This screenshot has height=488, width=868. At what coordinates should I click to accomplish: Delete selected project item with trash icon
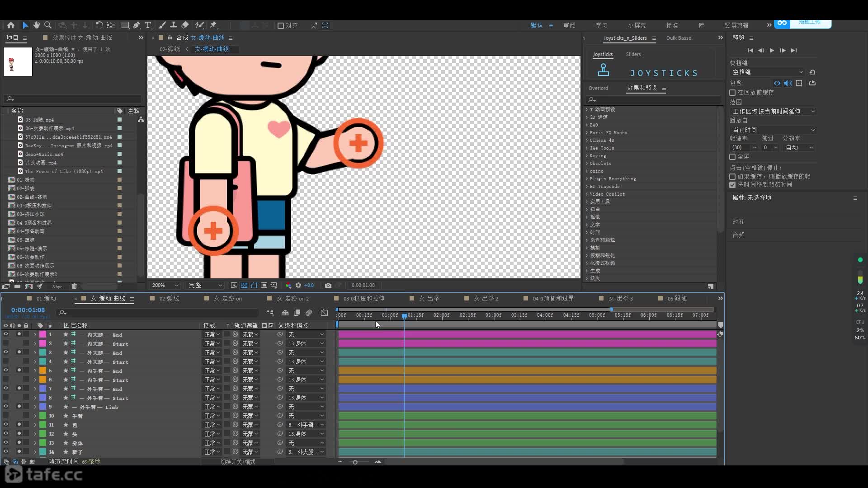tap(74, 286)
